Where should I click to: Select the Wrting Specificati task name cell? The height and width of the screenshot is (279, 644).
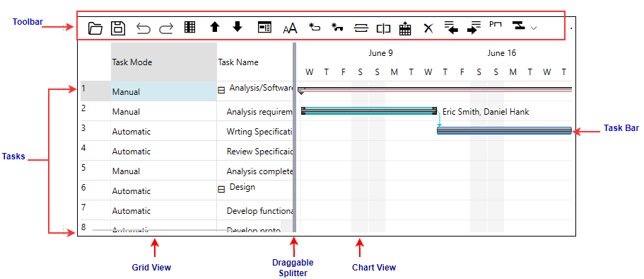[x=255, y=131]
